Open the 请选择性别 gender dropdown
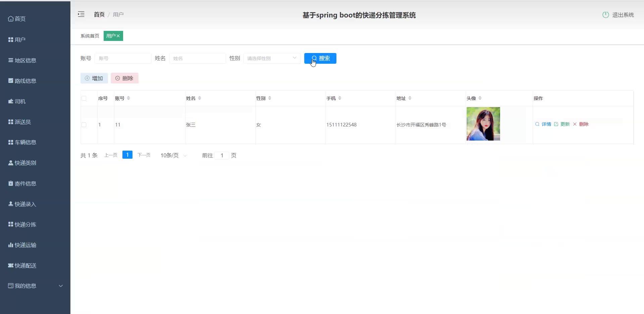 (272, 58)
